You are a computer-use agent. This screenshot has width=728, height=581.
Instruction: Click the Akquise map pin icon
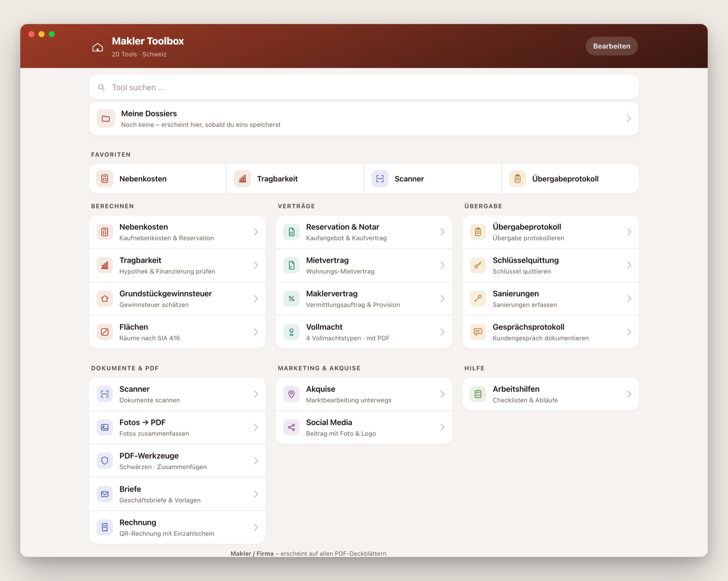pos(291,394)
